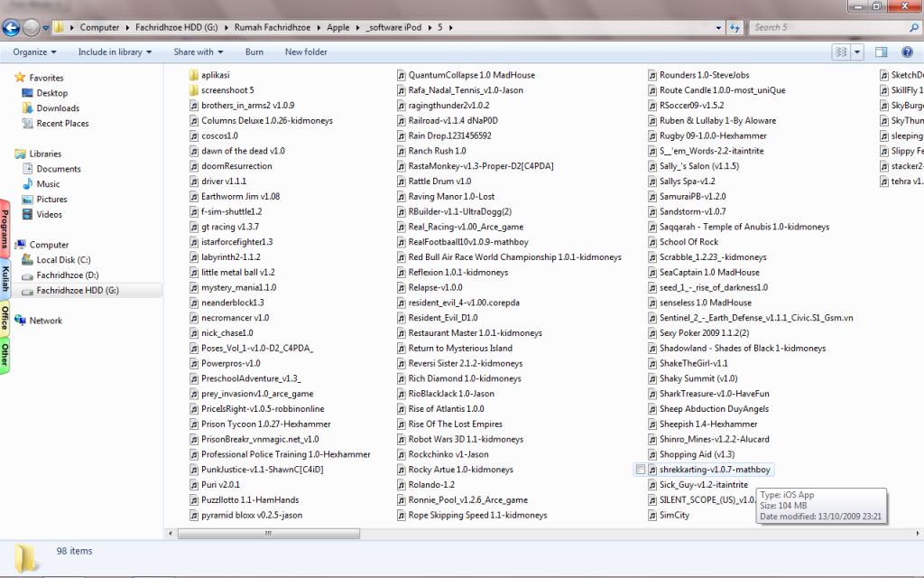
Task: Click the scroll right arrow
Action: tap(917, 533)
